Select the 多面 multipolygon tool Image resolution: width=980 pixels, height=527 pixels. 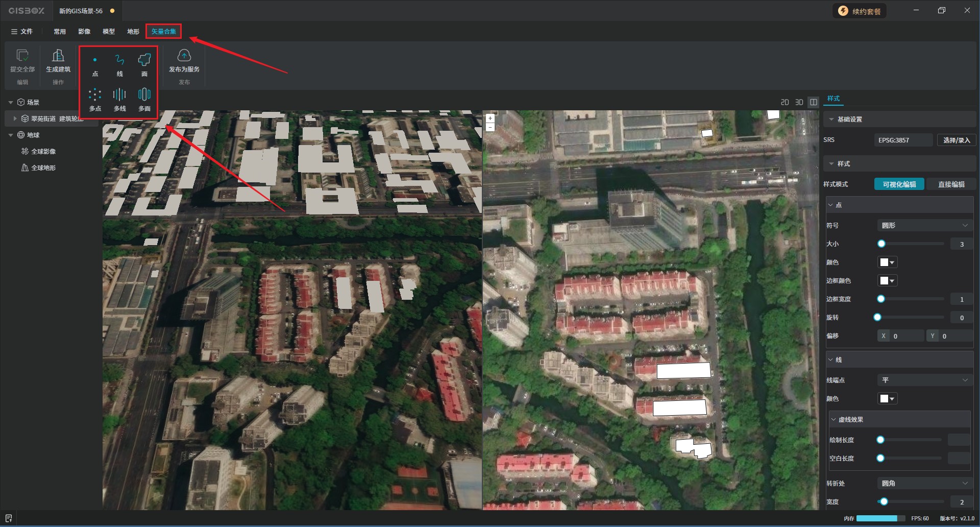click(144, 100)
